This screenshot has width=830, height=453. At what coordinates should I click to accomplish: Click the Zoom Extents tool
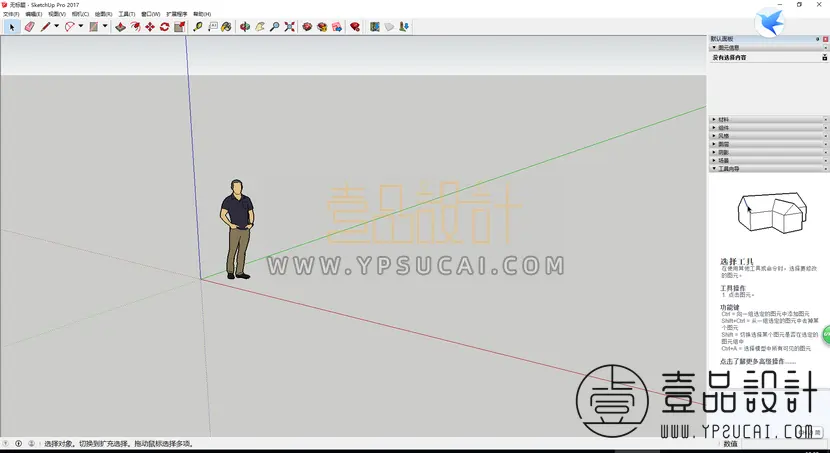[290, 26]
